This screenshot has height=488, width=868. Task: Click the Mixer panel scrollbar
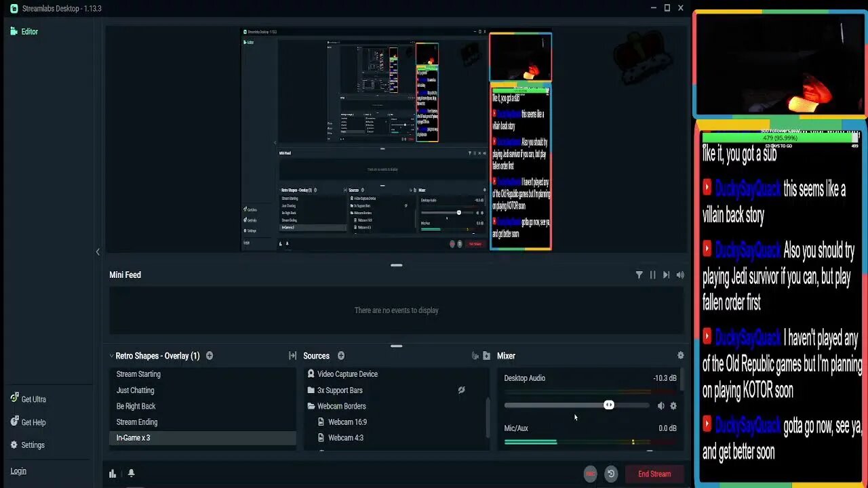click(682, 380)
